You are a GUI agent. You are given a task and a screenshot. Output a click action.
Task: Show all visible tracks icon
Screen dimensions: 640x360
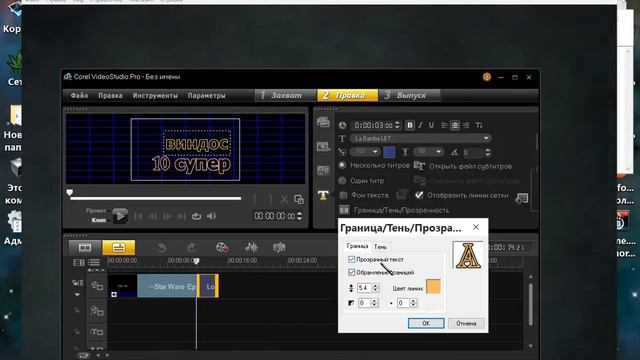tap(78, 262)
